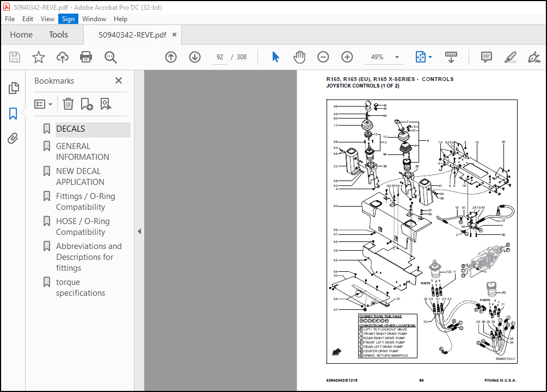Jump to HOSE / O-Ring Compatibility bookmark

point(83,227)
